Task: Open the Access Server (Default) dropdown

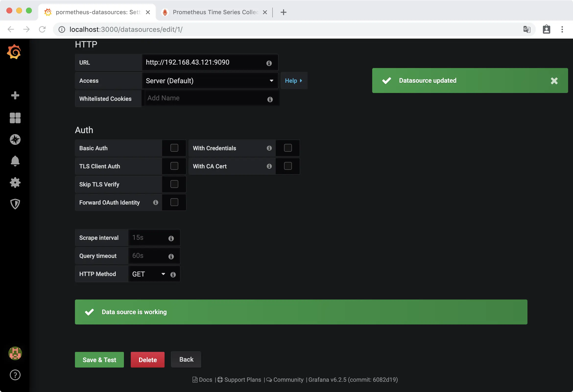Action: (x=210, y=81)
